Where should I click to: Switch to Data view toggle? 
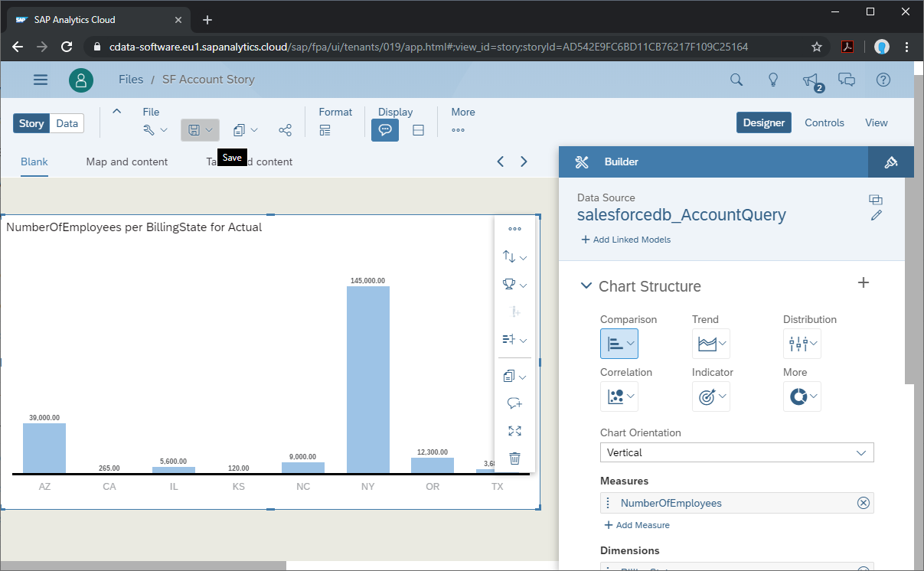pyautogui.click(x=67, y=123)
